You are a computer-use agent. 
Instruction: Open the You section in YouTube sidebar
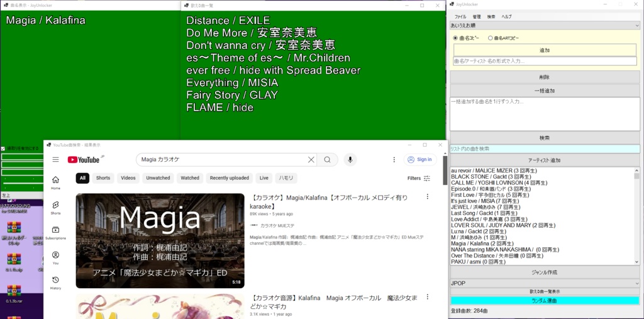(55, 258)
